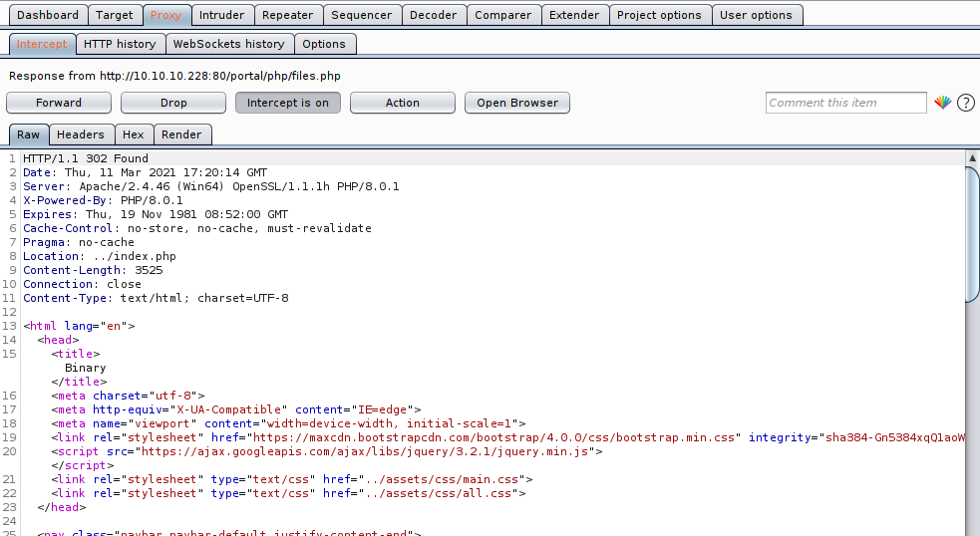Click the vertical scrollbar thumb
This screenshot has width=980, height=536.
[972, 234]
